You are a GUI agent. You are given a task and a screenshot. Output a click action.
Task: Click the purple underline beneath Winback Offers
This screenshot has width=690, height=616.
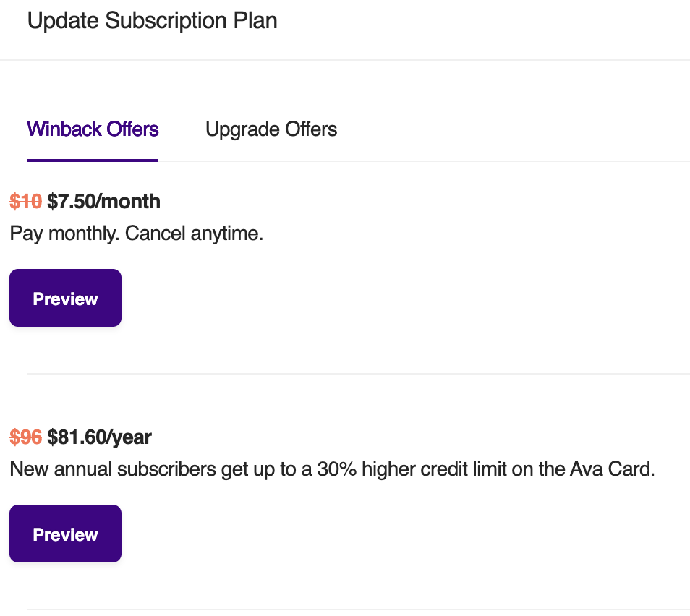coord(93,160)
